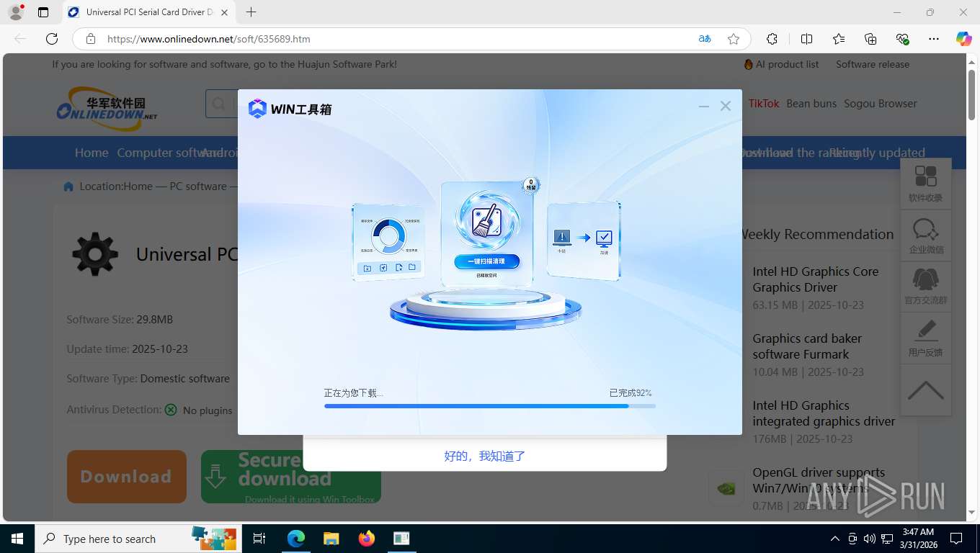Viewport: 980px width, 553px height.
Task: View site information lock icon
Action: click(x=91, y=39)
